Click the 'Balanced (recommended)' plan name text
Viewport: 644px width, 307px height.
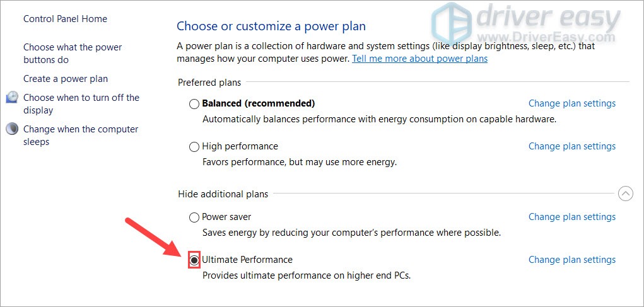258,103
